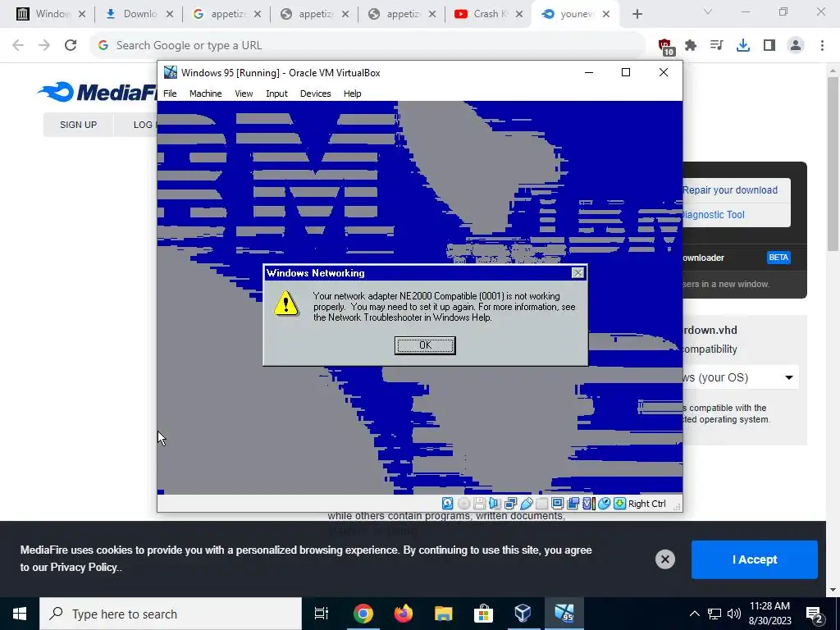
Task: Click the recording icon in VirtualBox status bar
Action: (573, 504)
